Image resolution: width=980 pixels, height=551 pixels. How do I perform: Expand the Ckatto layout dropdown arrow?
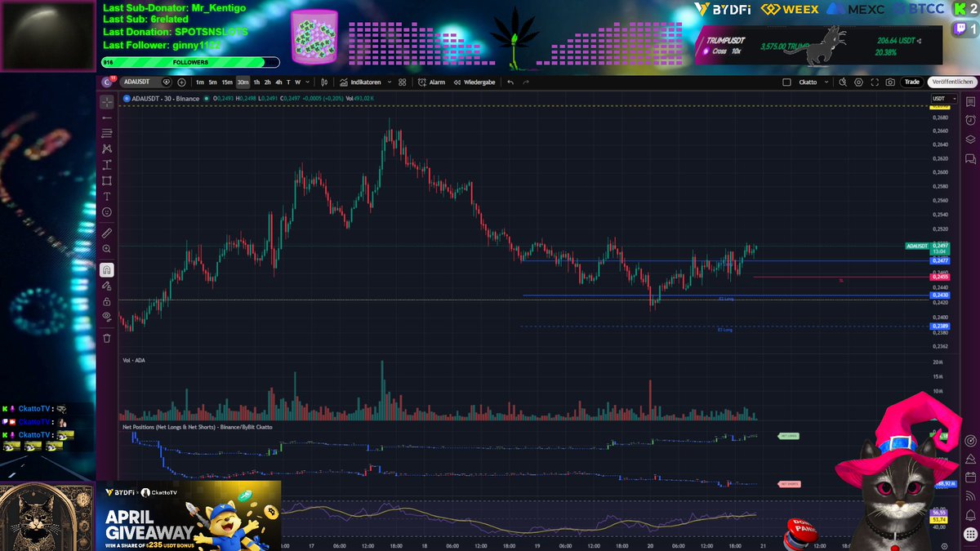pos(826,82)
